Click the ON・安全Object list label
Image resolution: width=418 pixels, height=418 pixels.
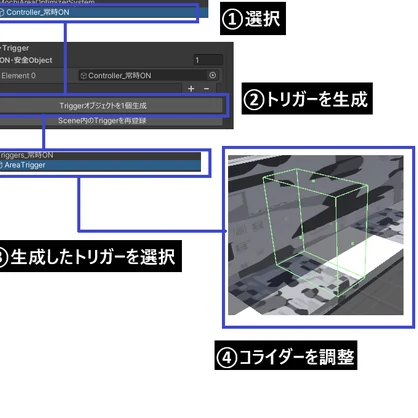[x=26, y=60]
